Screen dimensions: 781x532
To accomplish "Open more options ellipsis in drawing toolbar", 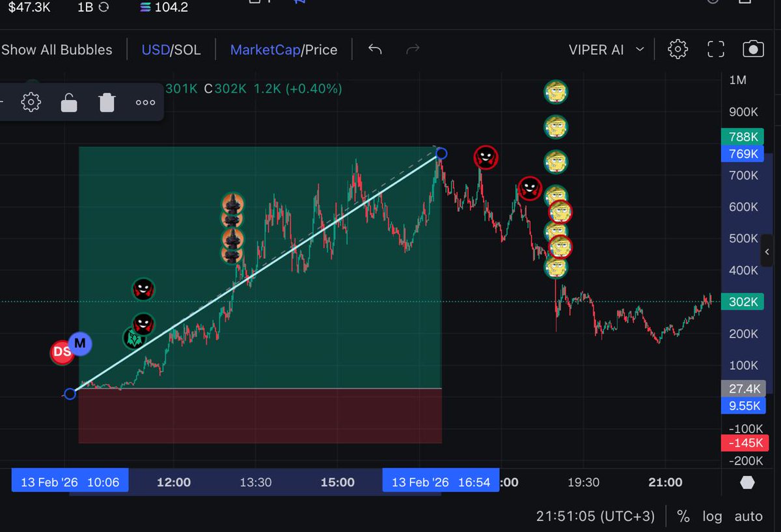I will [x=145, y=102].
